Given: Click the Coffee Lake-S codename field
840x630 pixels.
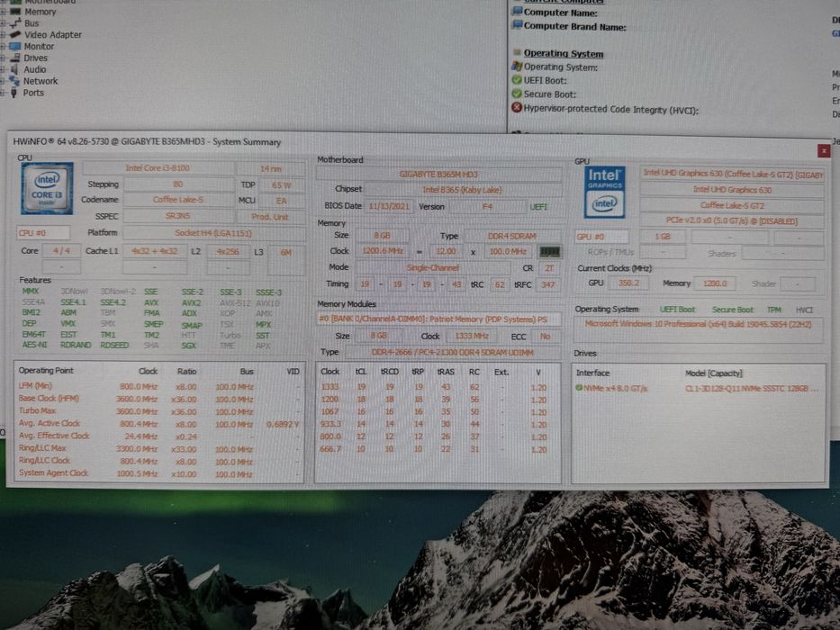Looking at the screenshot, I should click(x=178, y=200).
